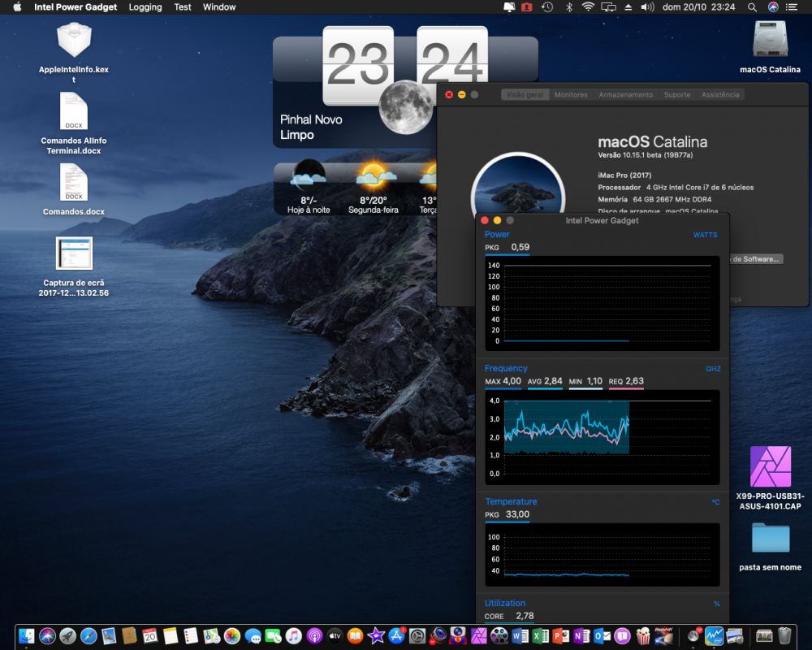The image size is (812, 650).
Task: Click Wi-Fi status icon in menu bar
Action: click(x=588, y=7)
